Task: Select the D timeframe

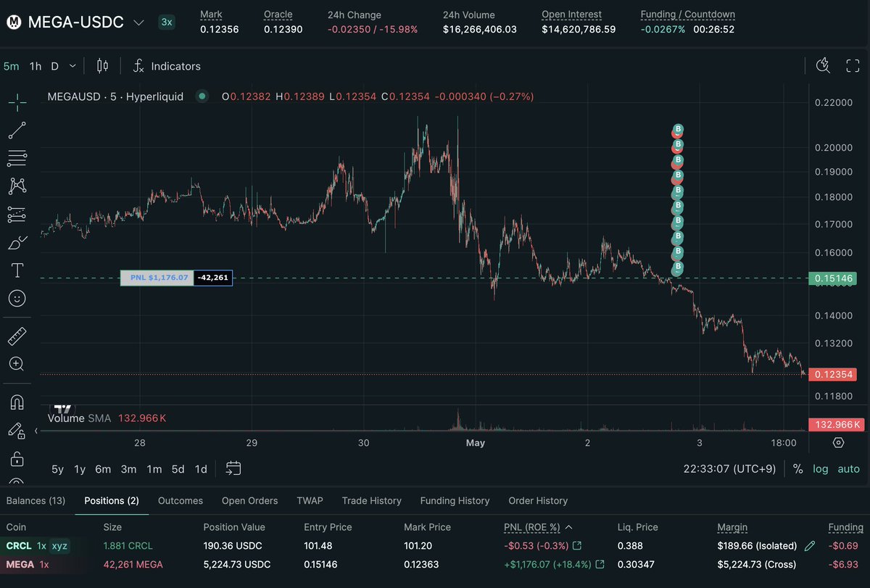Action: (x=54, y=66)
